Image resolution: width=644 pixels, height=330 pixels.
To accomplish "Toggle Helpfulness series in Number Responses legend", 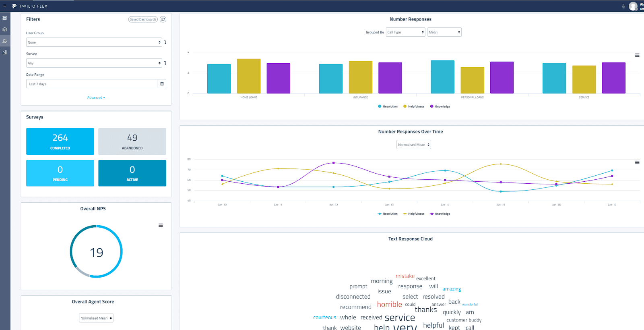I will click(414, 106).
